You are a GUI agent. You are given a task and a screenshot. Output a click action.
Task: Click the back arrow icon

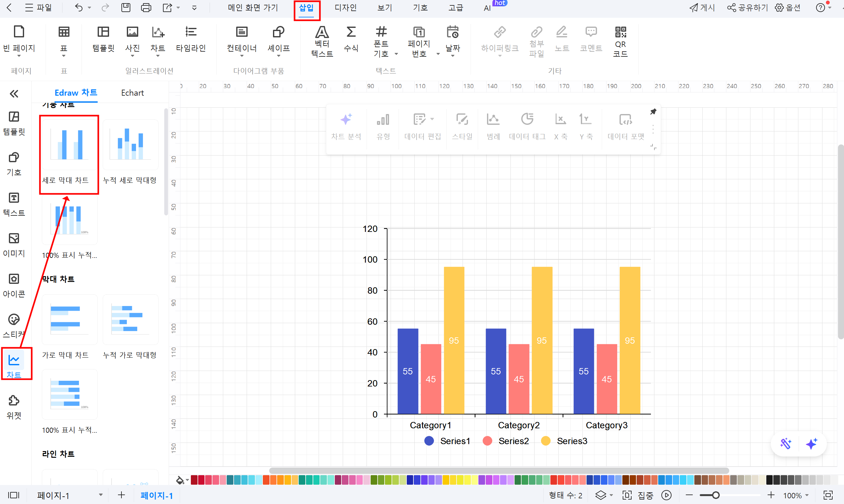[9, 8]
